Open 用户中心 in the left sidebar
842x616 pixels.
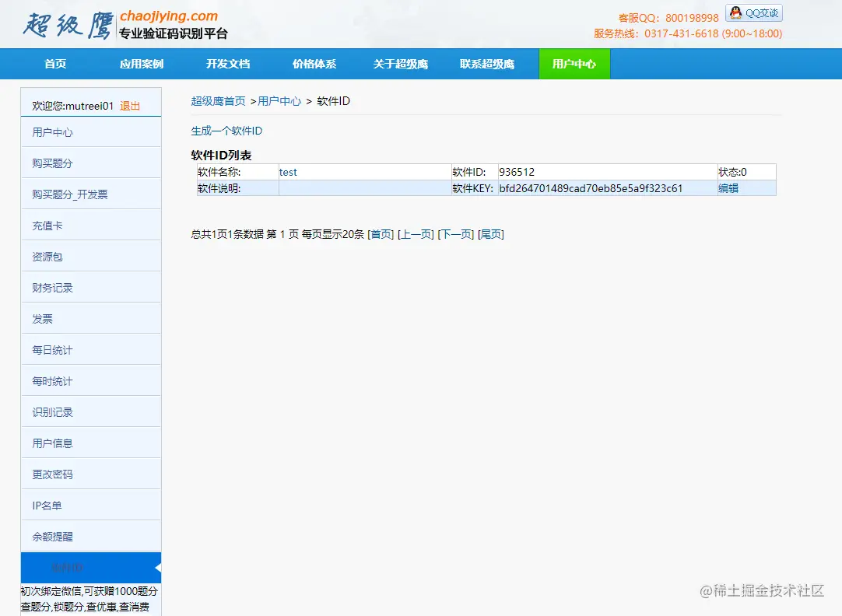[x=91, y=132]
